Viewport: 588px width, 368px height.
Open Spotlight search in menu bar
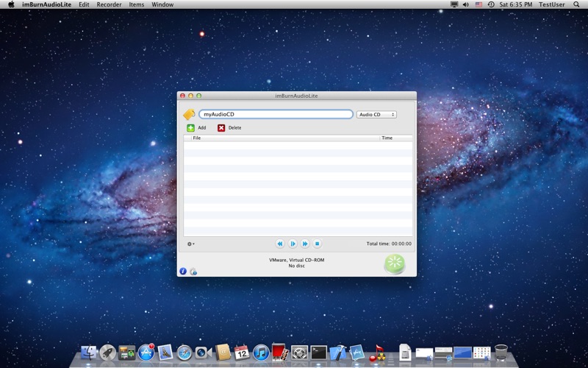tap(576, 4)
